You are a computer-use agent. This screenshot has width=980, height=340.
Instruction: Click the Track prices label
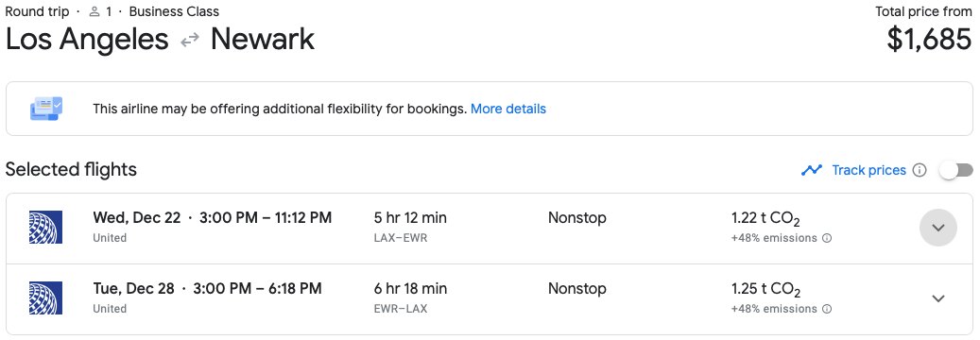pos(868,170)
